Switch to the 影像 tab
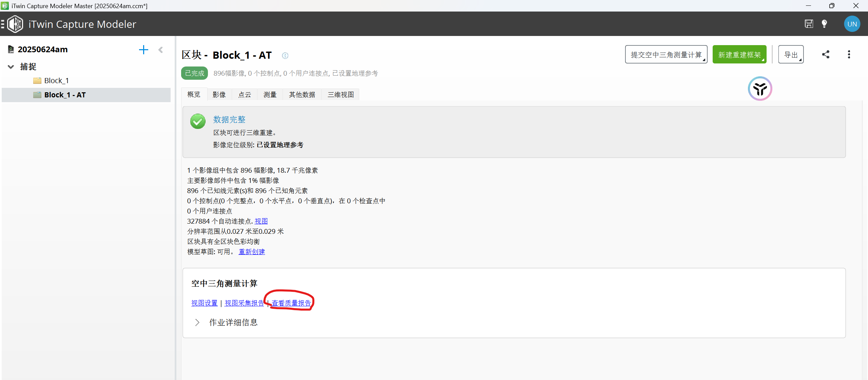868x380 pixels. [x=219, y=95]
